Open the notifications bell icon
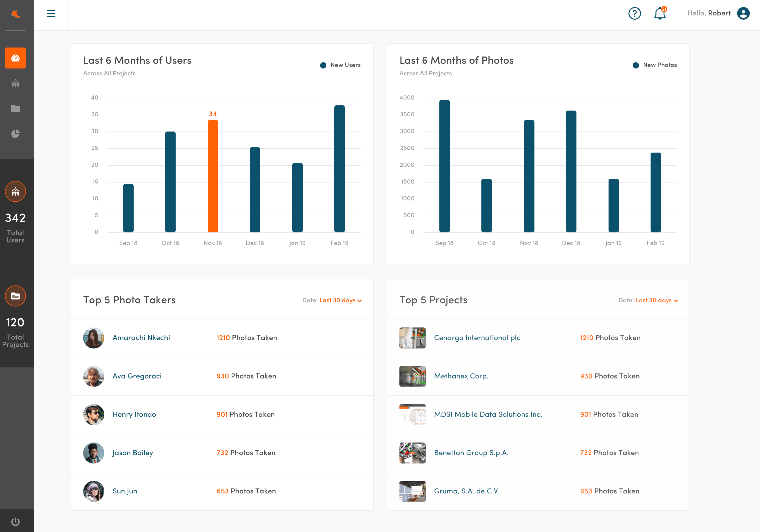760x532 pixels. tap(660, 13)
